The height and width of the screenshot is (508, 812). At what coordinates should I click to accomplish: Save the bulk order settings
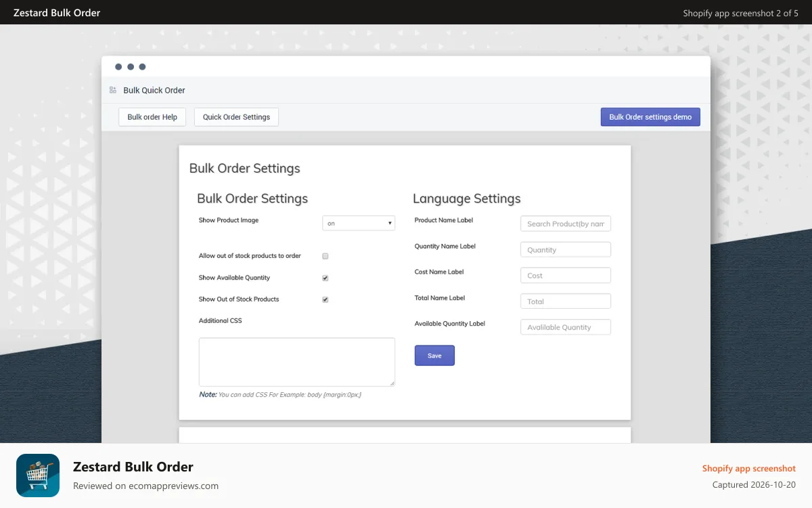click(434, 356)
